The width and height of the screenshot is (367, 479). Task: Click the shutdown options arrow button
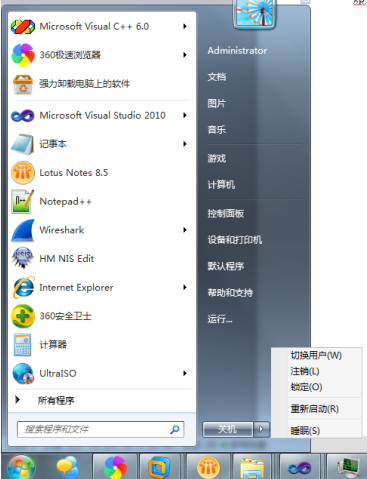262,429
